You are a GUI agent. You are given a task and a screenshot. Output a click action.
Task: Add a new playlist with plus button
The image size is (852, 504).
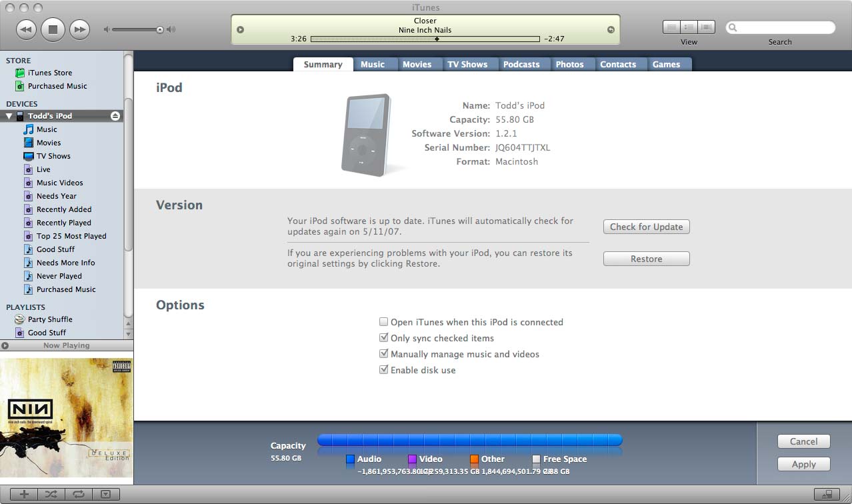click(x=25, y=494)
